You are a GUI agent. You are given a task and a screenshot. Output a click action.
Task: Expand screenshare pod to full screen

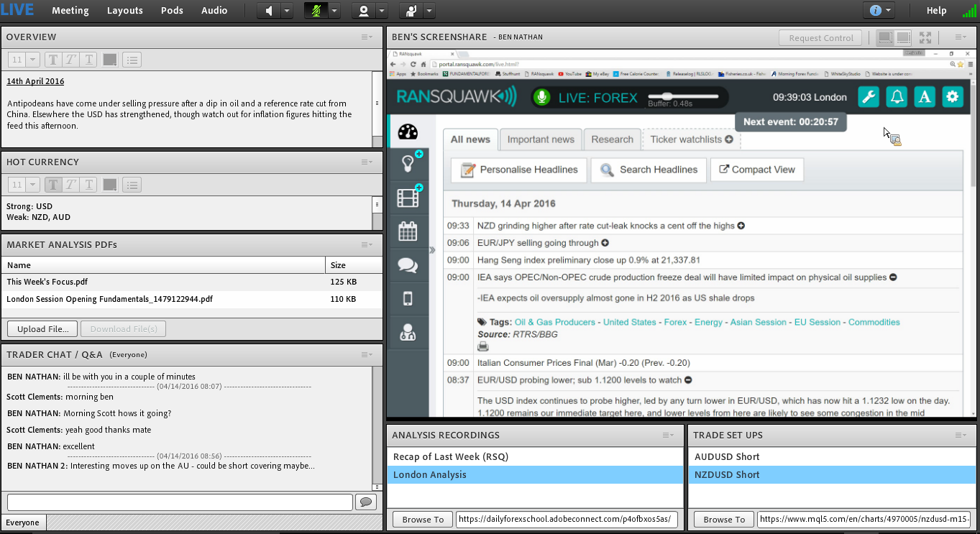coord(925,37)
